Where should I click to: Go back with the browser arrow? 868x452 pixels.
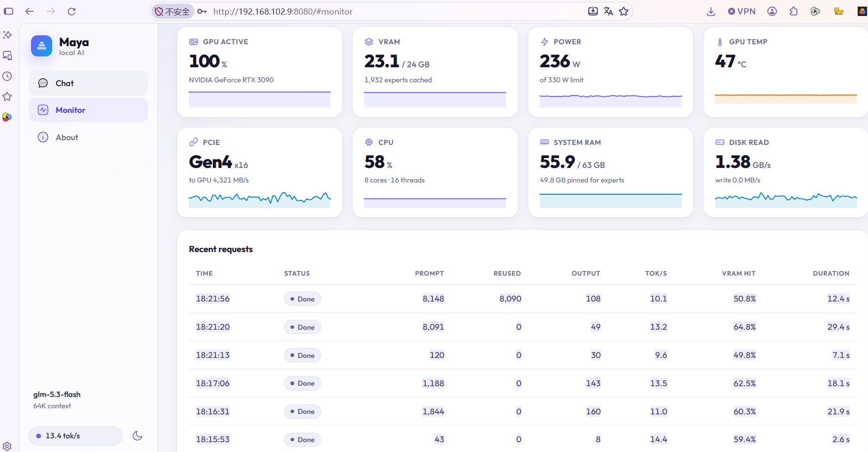pyautogui.click(x=30, y=11)
